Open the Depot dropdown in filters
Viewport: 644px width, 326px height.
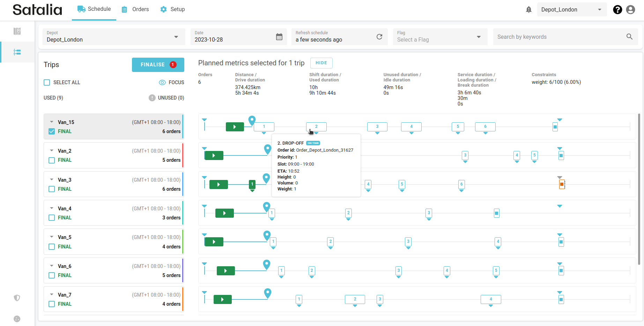pos(176,37)
